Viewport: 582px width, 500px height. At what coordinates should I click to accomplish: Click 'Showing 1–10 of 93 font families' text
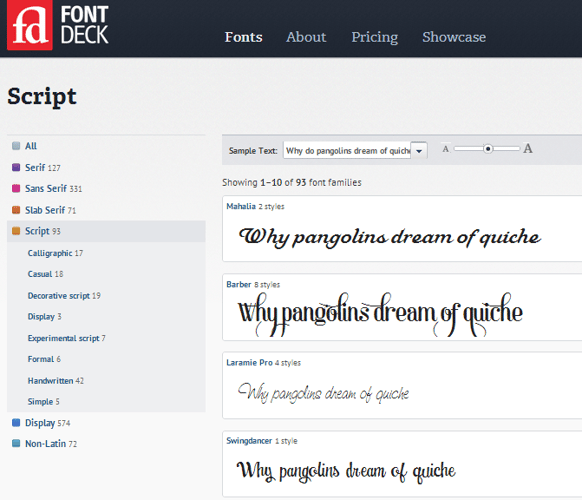[292, 183]
